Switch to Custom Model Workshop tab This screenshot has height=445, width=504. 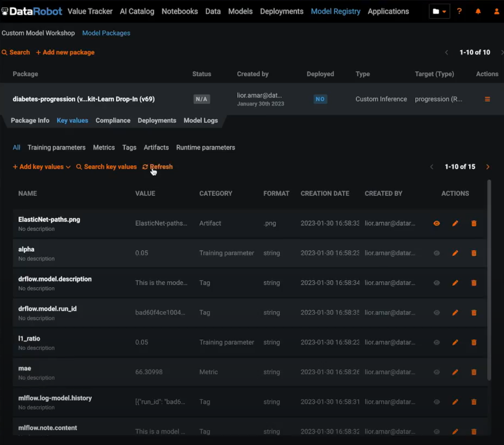pos(38,33)
